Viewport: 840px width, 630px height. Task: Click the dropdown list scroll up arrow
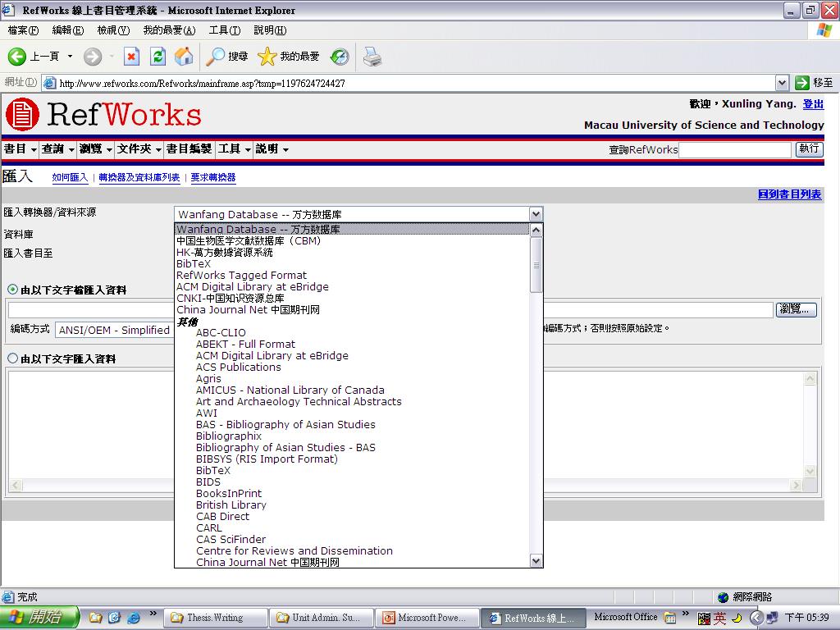point(536,230)
